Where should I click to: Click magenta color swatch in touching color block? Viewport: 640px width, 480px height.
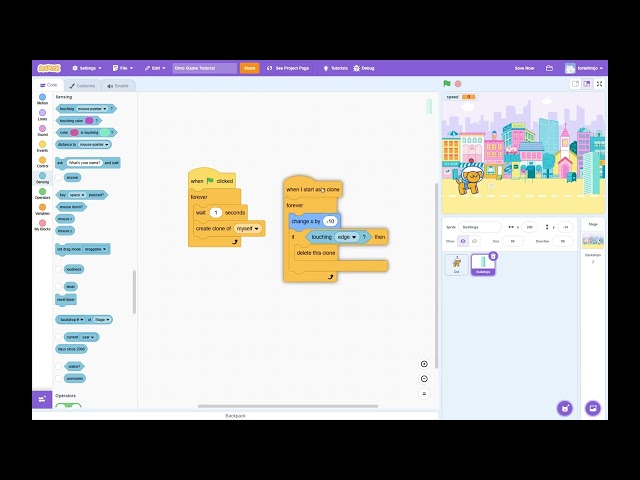point(89,121)
